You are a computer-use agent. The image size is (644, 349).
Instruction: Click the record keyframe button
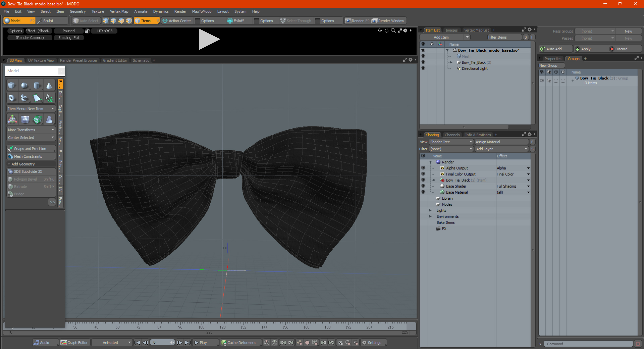coord(307,343)
